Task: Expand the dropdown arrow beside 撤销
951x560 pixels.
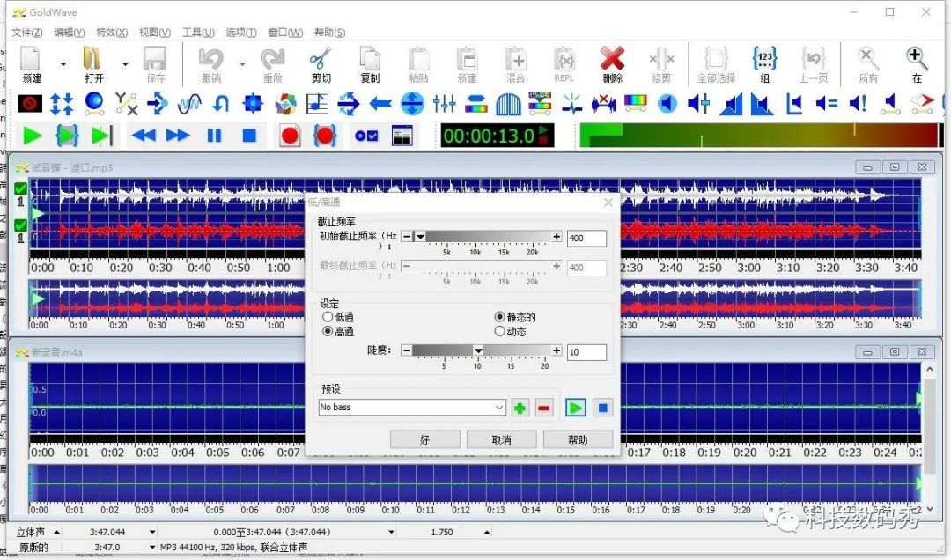Action: click(x=243, y=63)
